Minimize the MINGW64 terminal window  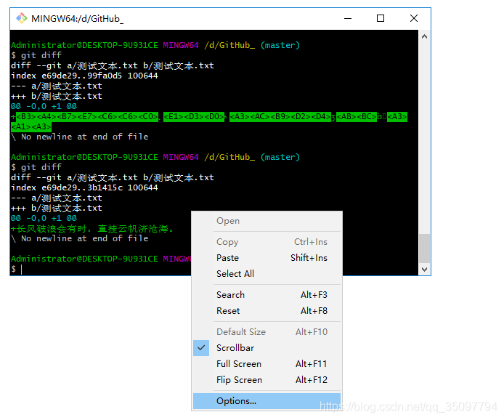coord(348,18)
